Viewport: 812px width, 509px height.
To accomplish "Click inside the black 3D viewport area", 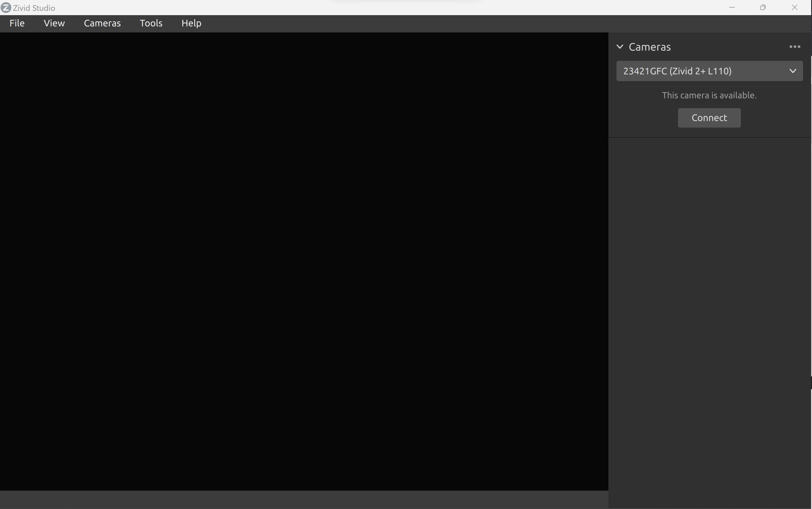I will [304, 262].
